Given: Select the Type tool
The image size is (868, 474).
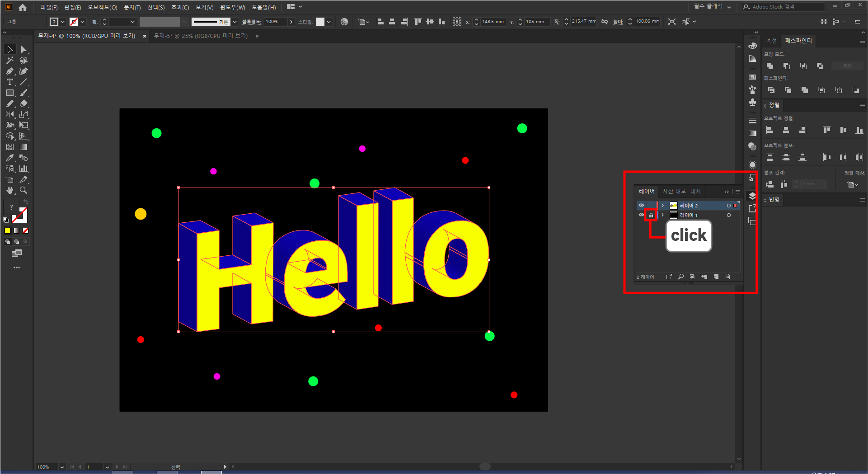Looking at the screenshot, I should pos(10,82).
